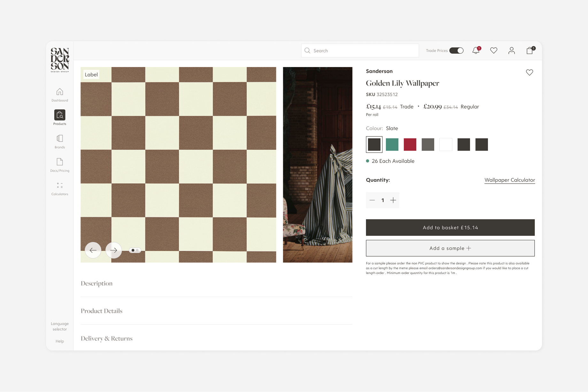
Task: Open notifications bell icon
Action: 476,50
